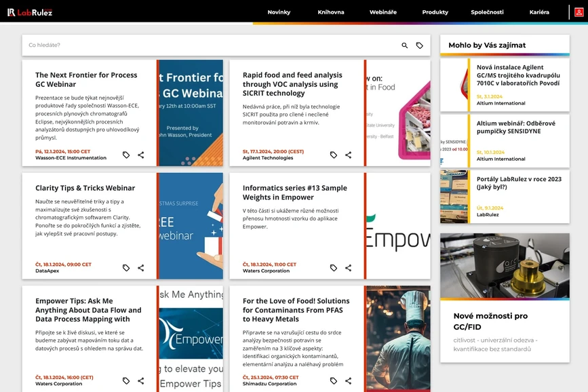Click the GC/FID detector promo image

[x=505, y=265]
